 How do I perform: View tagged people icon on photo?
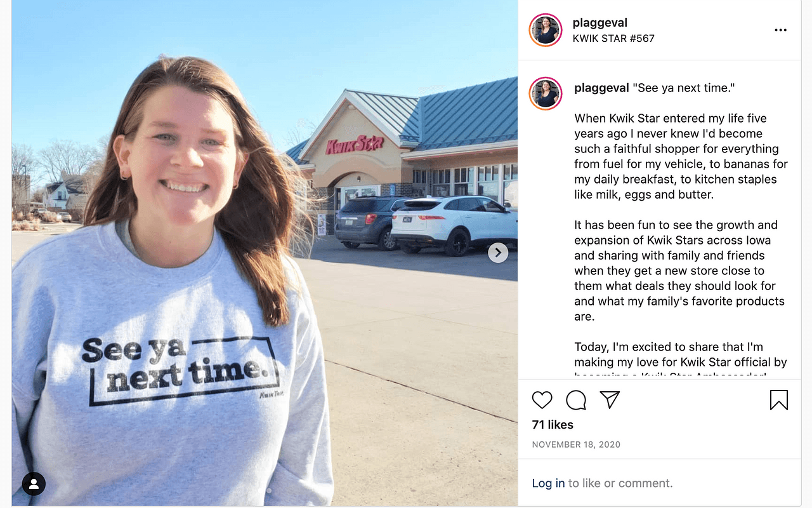point(34,484)
